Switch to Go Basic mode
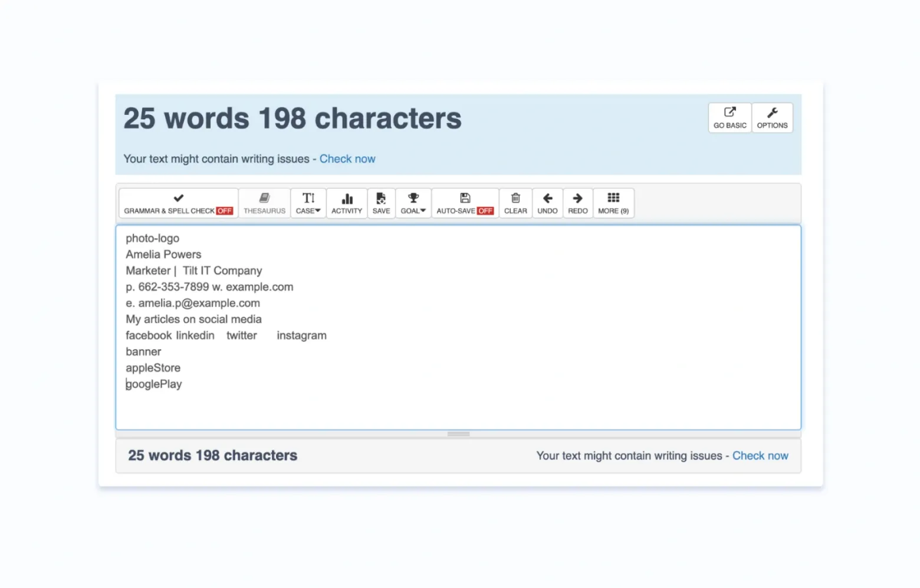This screenshot has width=920, height=588. coord(730,118)
